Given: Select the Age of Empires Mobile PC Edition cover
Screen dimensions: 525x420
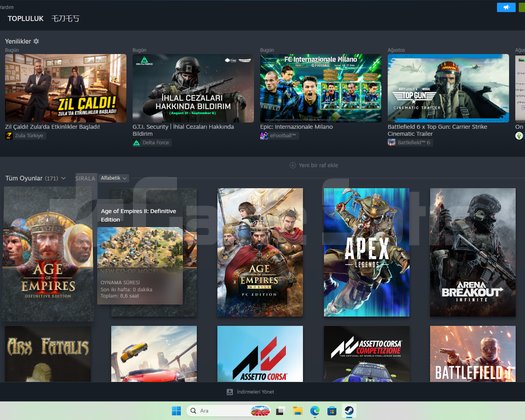Looking at the screenshot, I should tap(260, 252).
